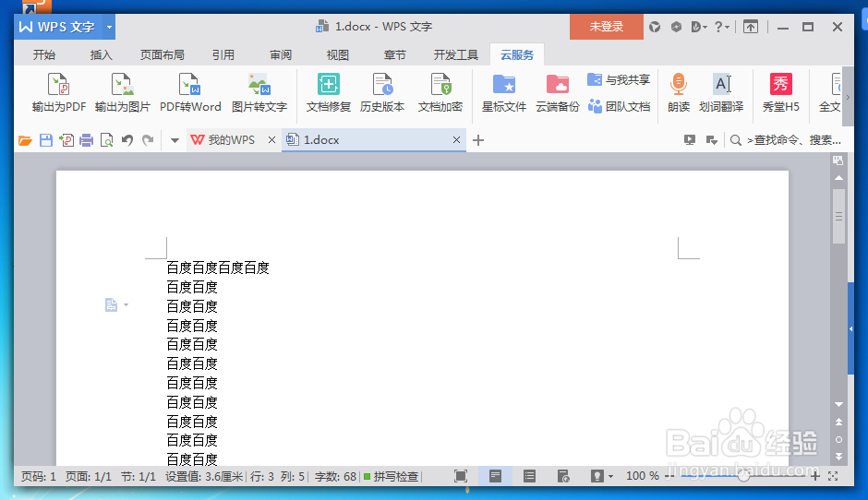The width and height of the screenshot is (868, 500).
Task: Click the Print icon in quick toolbar
Action: click(87, 140)
